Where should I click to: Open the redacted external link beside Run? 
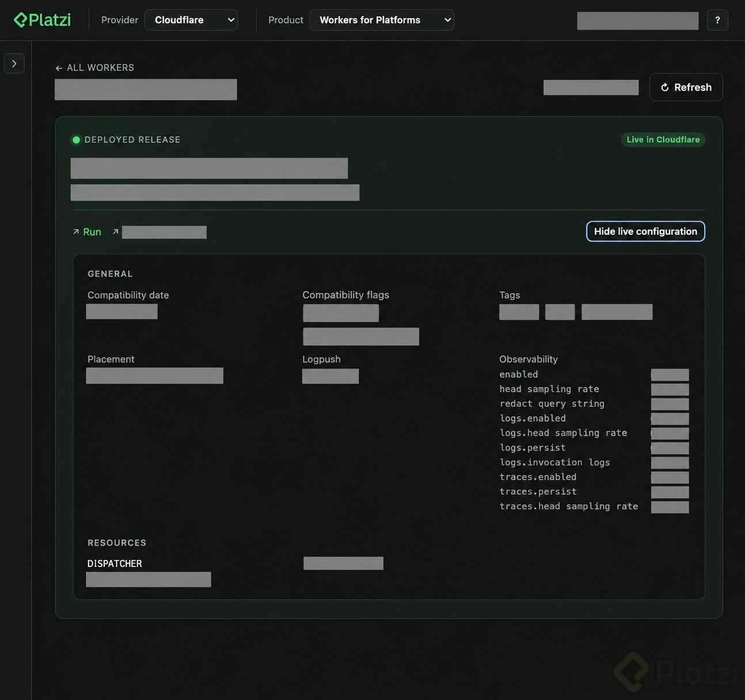coord(159,232)
